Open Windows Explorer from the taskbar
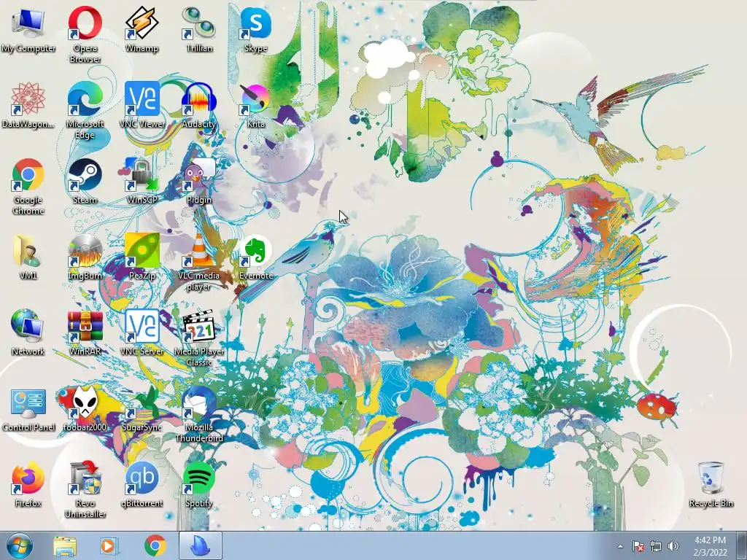Viewport: 747px width, 560px height. 65,546
